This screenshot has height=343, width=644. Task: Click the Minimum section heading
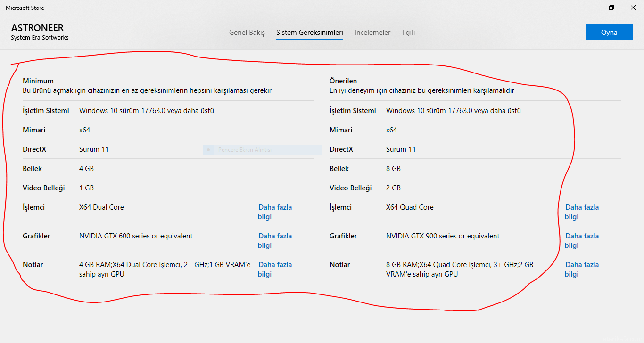(x=38, y=81)
